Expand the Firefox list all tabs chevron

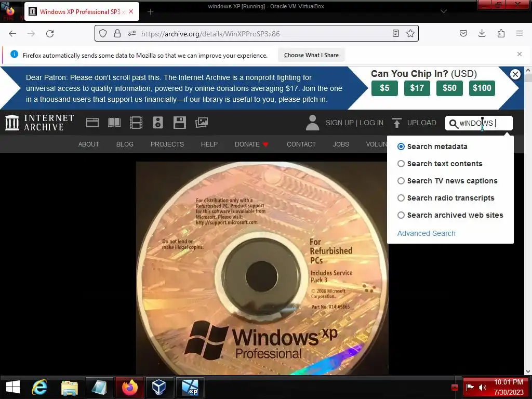(443, 11)
